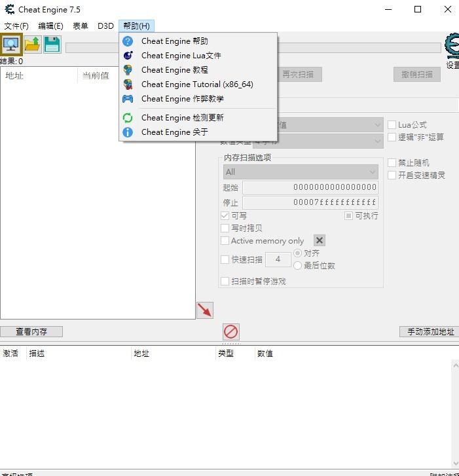Click the Lua icon in help menu
The height and width of the screenshot is (476, 459).
click(128, 56)
